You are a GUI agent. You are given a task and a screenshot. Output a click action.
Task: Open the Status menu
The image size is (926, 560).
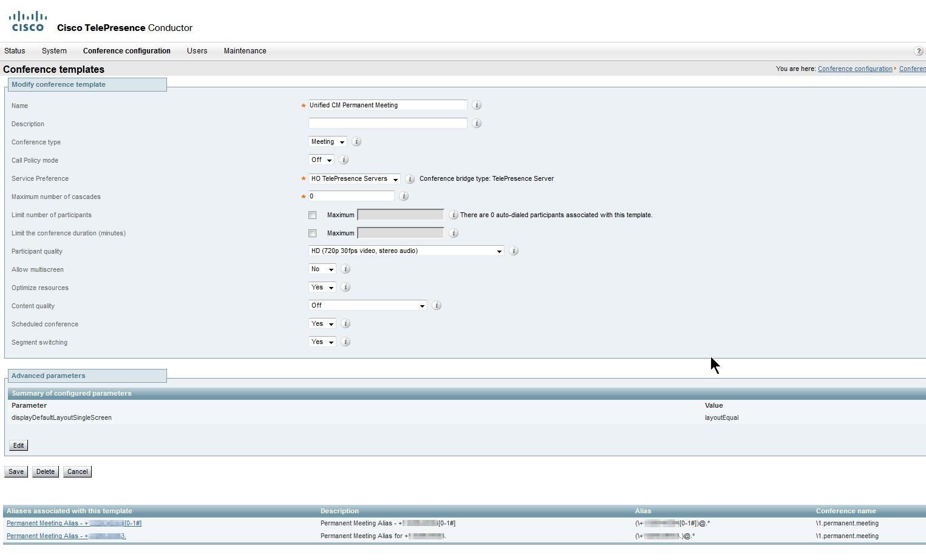(x=15, y=51)
